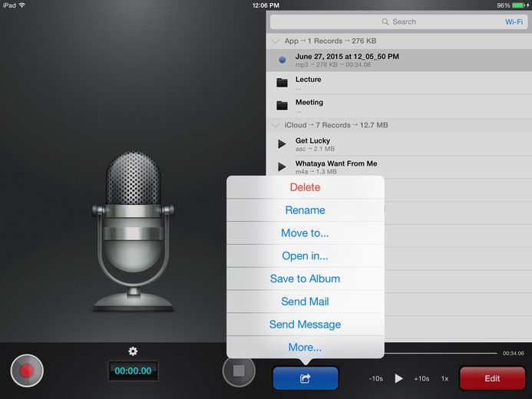Choose Rename in the share popup
The image size is (532, 399).
(x=305, y=210)
